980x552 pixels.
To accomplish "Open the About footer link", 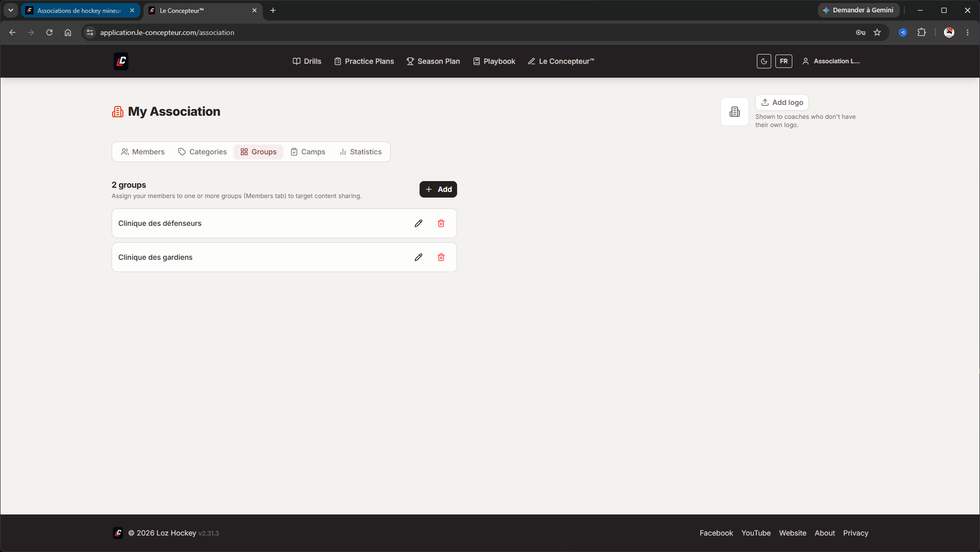I will coord(825,533).
